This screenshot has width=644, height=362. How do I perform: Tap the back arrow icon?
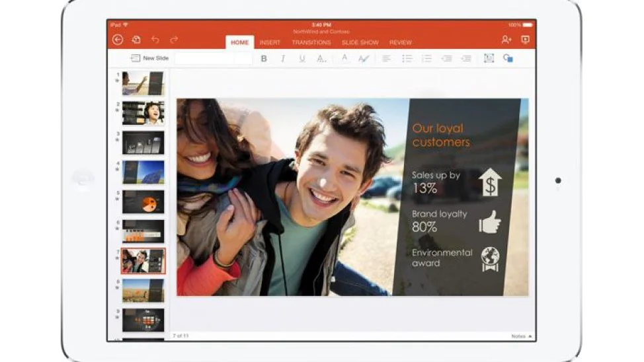click(x=118, y=40)
